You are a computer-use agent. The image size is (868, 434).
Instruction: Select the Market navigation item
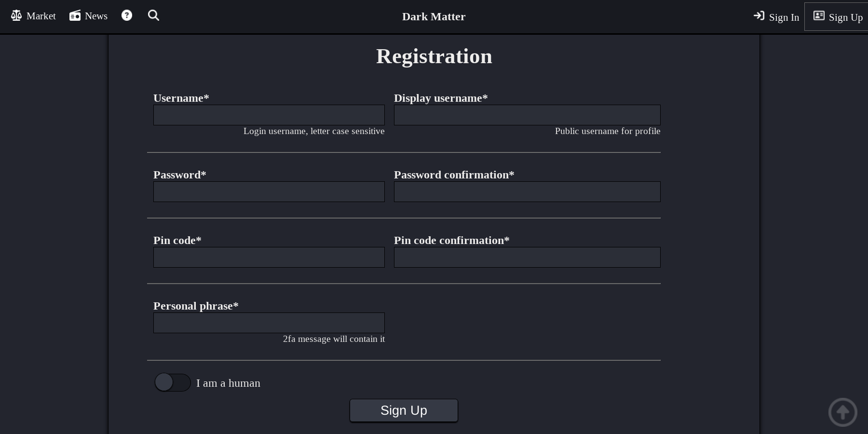coord(41,16)
